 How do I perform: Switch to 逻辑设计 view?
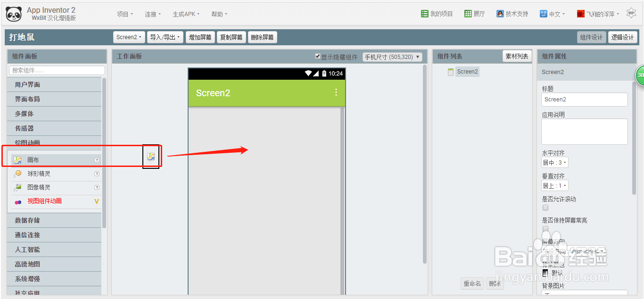click(622, 37)
